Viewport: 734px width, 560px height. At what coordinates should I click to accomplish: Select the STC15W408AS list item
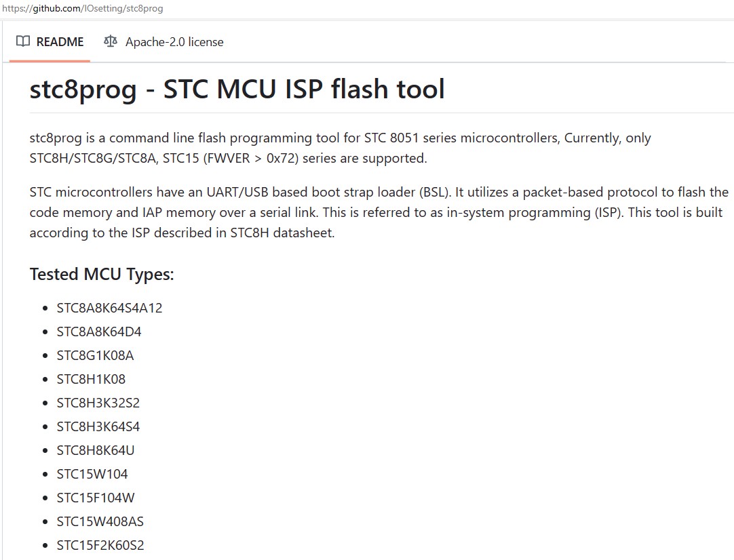click(100, 521)
